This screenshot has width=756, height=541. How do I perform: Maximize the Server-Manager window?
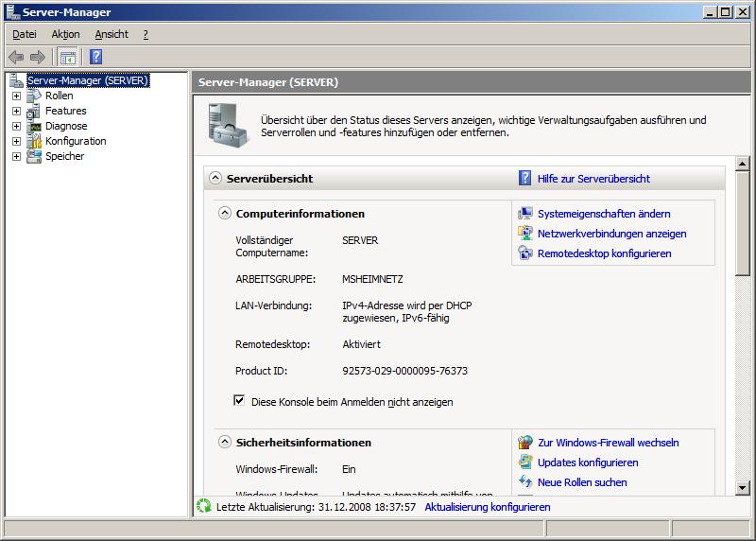point(725,12)
